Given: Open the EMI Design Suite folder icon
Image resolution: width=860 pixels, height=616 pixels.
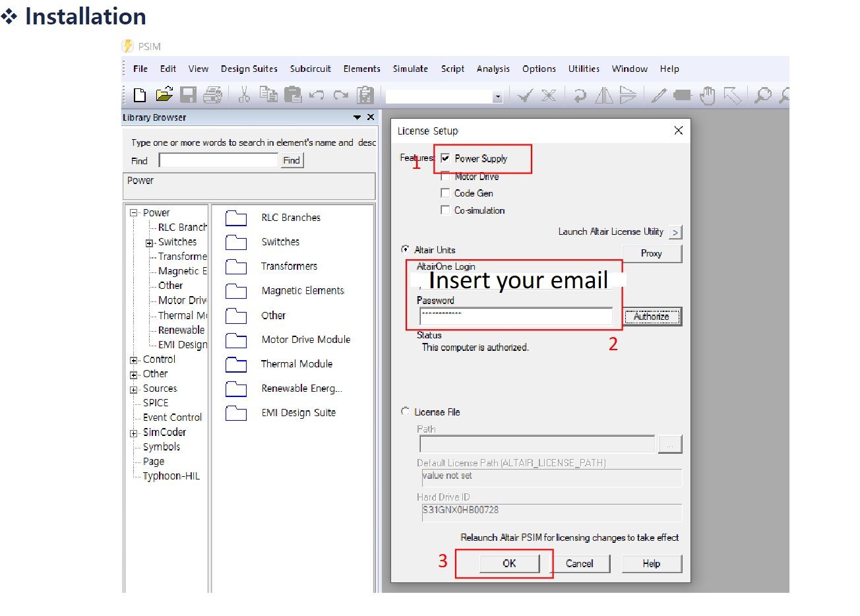Looking at the screenshot, I should click(x=236, y=413).
